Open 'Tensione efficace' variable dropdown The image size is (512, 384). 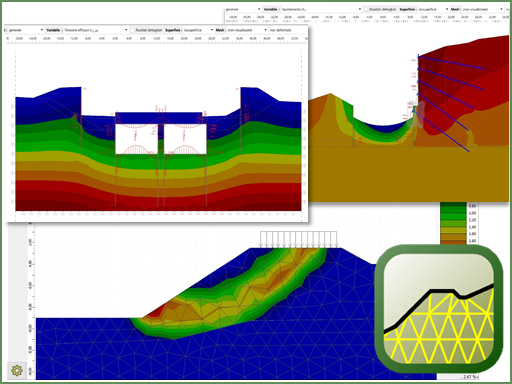pos(96,30)
